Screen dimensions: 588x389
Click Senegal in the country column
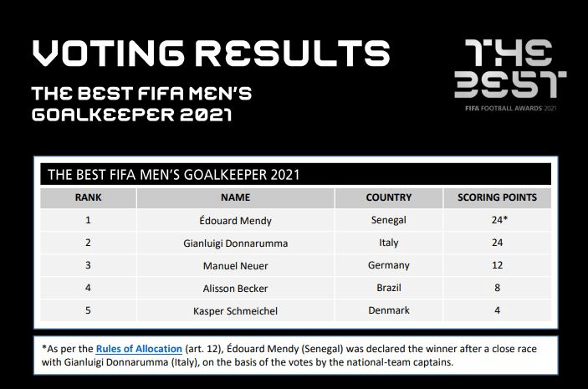[388, 221]
